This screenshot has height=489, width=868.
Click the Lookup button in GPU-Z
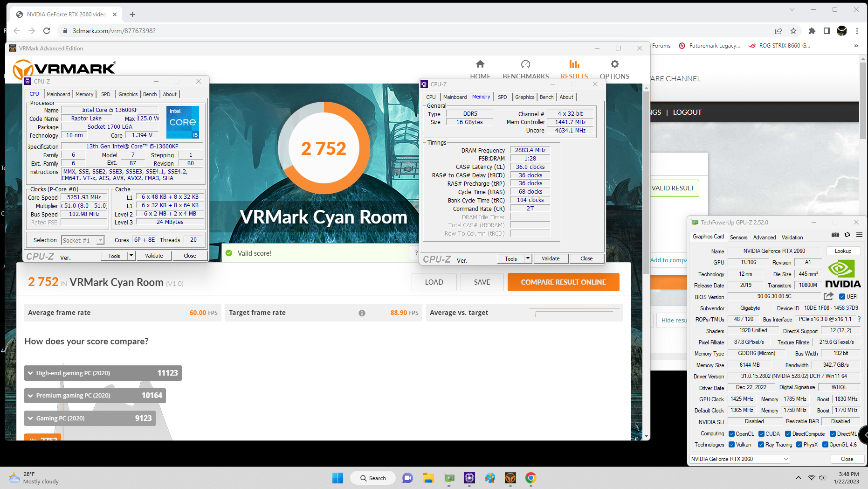click(843, 251)
